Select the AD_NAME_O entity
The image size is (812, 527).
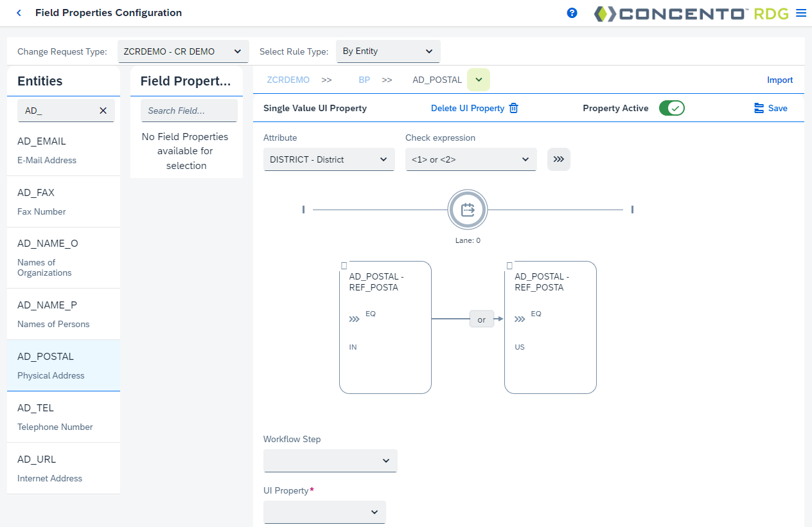click(x=64, y=258)
